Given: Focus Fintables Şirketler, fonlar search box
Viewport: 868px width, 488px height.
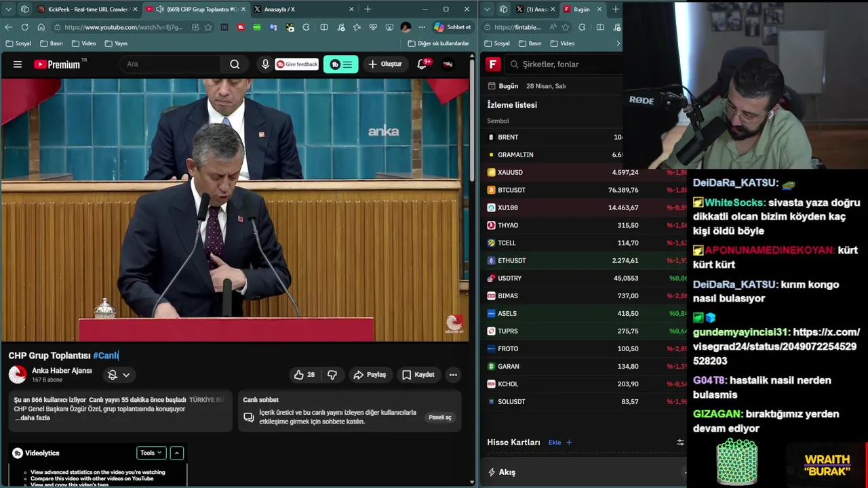Looking at the screenshot, I should coord(563,64).
